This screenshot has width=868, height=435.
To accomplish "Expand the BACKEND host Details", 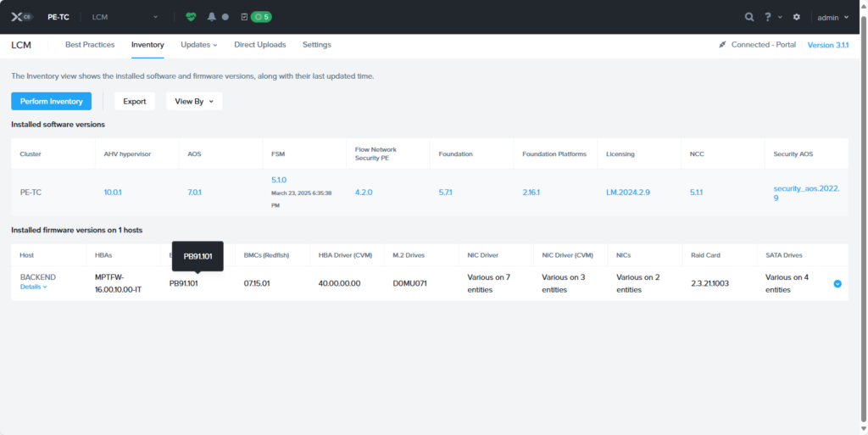I will pyautogui.click(x=34, y=287).
